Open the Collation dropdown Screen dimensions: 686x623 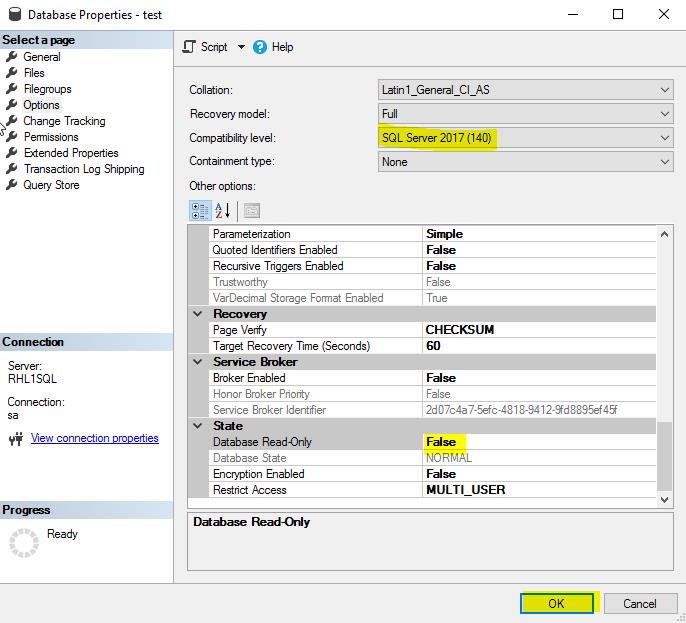(x=665, y=90)
